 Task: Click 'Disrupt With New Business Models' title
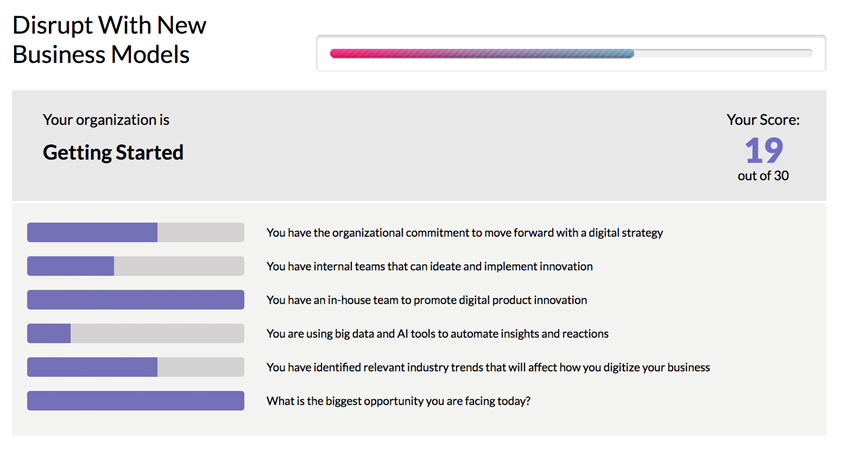109,40
